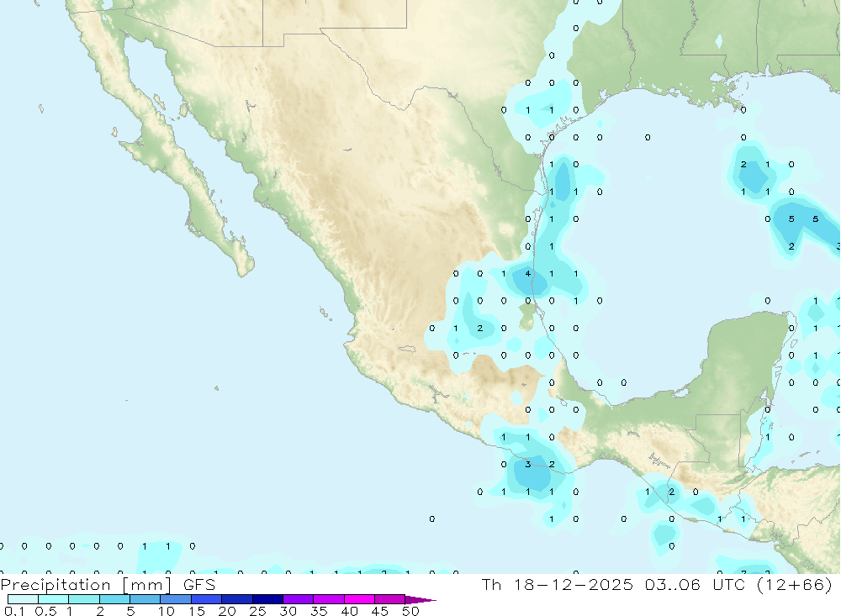841x616 pixels.
Task: Choose the 40–45 mm magenta legend swatch
Action: (x=359, y=599)
